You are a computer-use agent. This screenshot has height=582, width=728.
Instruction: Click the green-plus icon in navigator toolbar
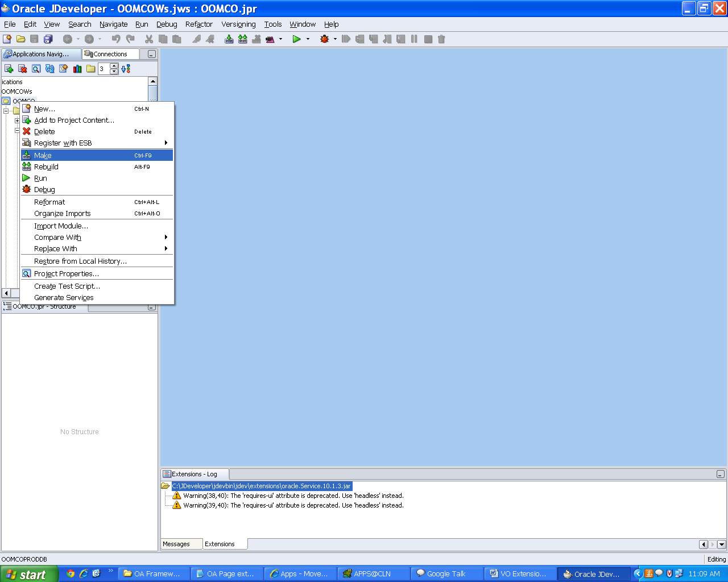pyautogui.click(x=9, y=69)
